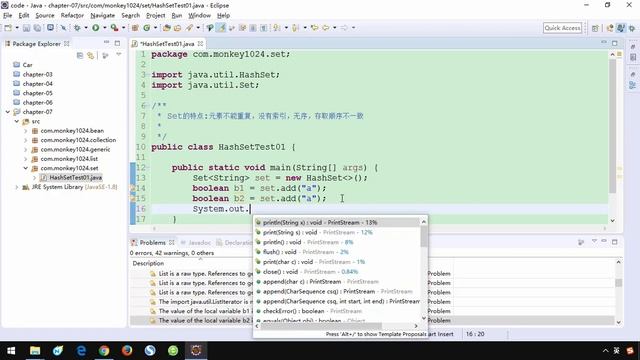Open the dropdown arrow beside Run button
Viewport: 640px width, 360px height.
(104, 28)
